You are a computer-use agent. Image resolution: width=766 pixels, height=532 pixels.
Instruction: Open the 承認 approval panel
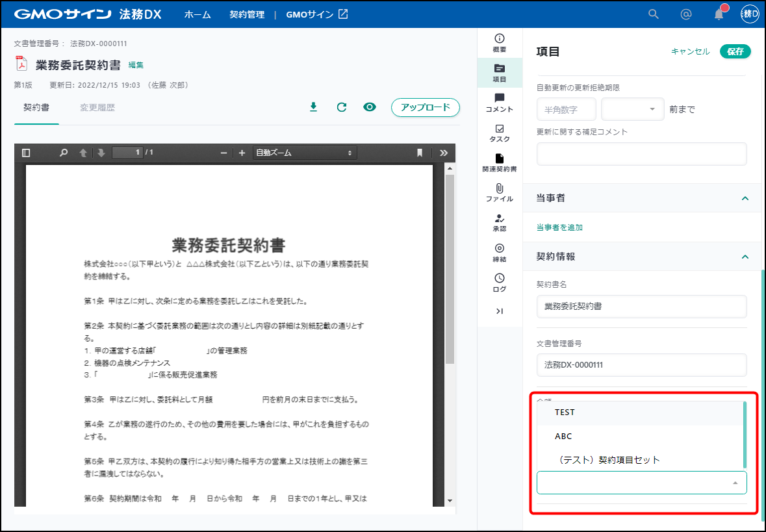click(499, 222)
